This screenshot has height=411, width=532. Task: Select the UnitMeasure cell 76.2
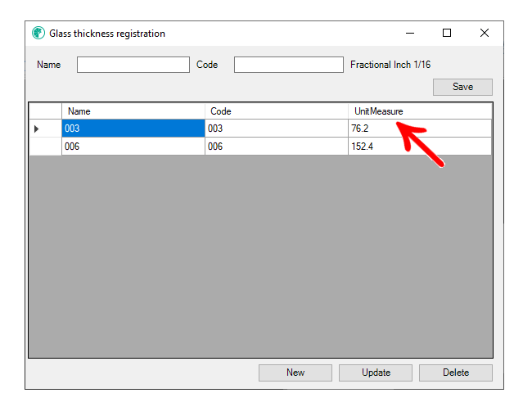420,129
